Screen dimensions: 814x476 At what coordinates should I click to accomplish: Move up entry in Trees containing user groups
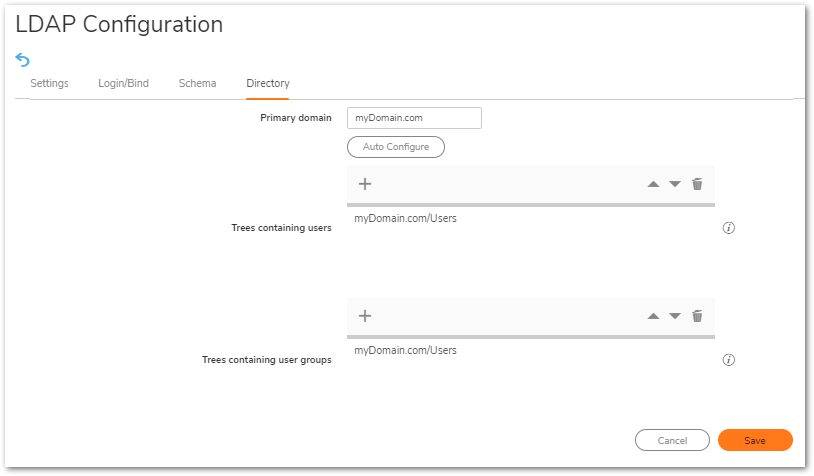[x=653, y=316]
